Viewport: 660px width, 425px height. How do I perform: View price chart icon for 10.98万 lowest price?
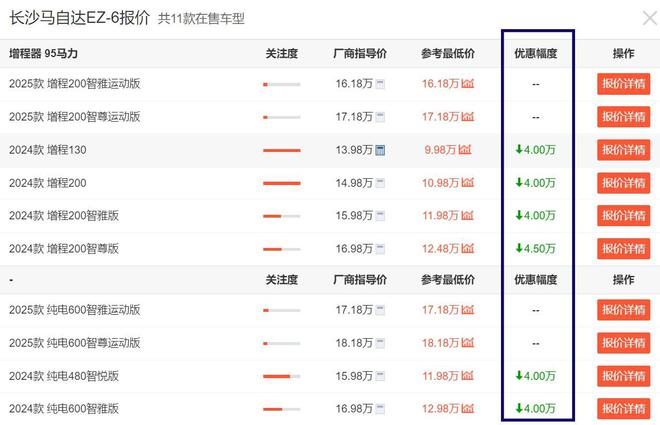tap(467, 183)
